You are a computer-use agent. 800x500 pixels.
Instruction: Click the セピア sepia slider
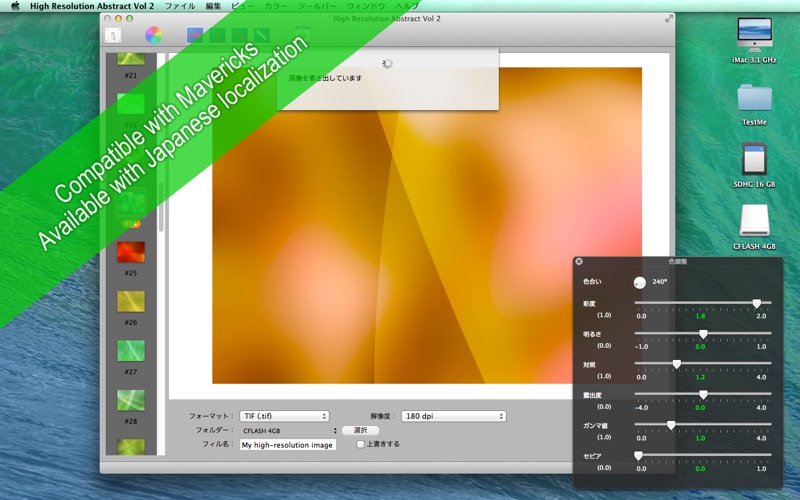point(703,455)
